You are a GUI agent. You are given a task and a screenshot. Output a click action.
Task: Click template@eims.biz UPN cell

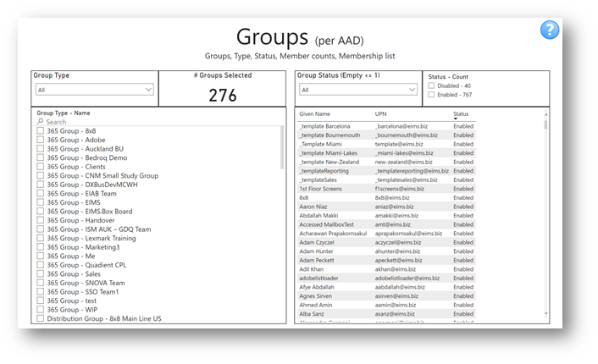399,144
